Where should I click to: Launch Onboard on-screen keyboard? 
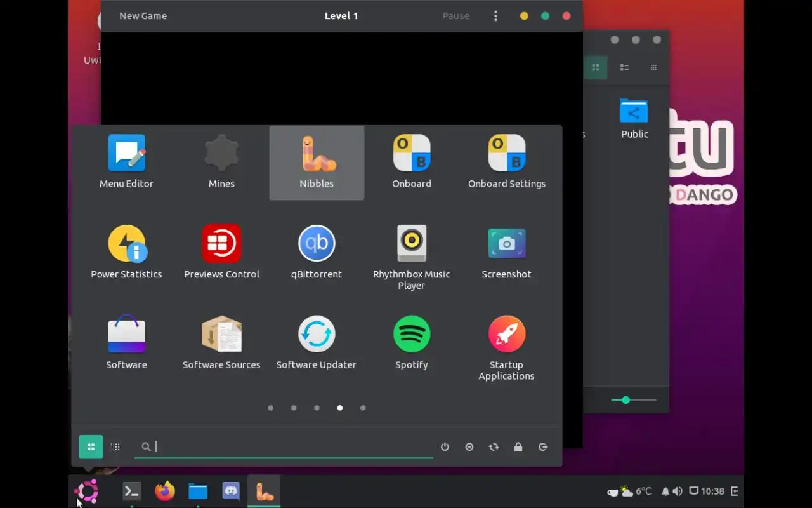(x=412, y=162)
